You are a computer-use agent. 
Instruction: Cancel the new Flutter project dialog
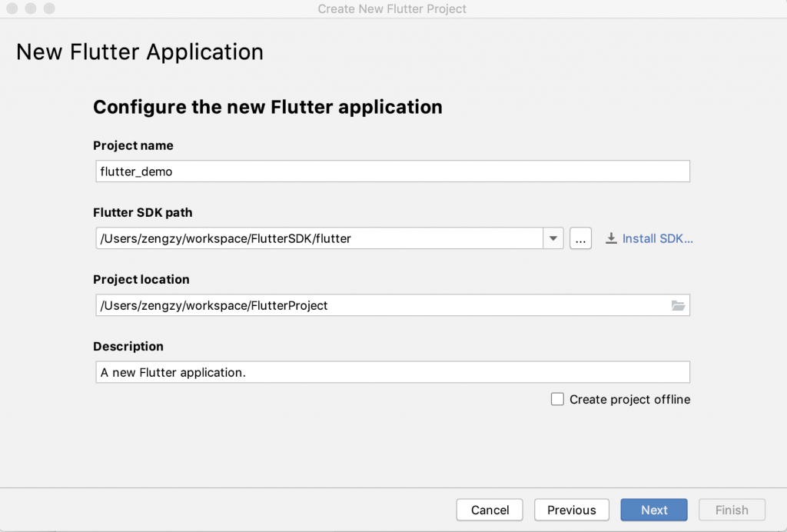click(x=490, y=510)
